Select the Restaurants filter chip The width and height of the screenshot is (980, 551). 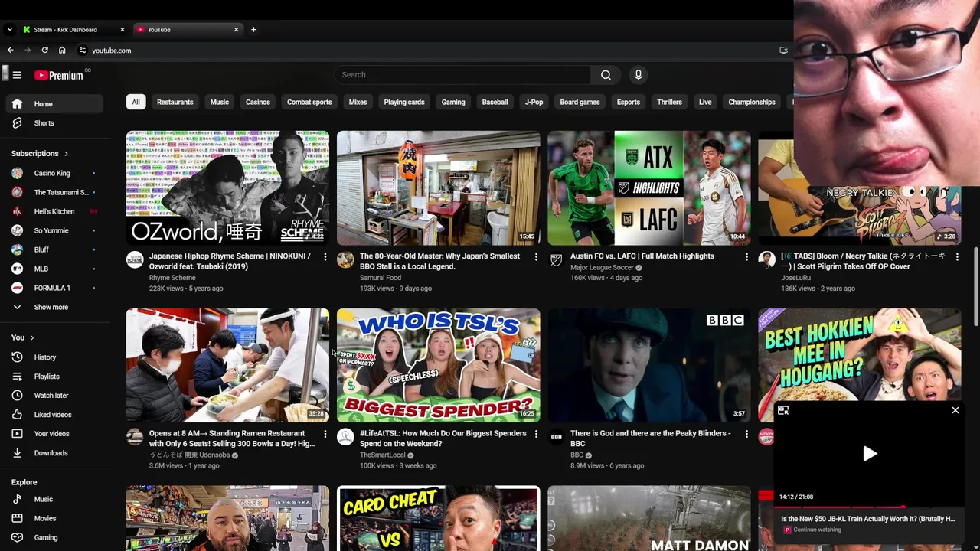(x=175, y=102)
